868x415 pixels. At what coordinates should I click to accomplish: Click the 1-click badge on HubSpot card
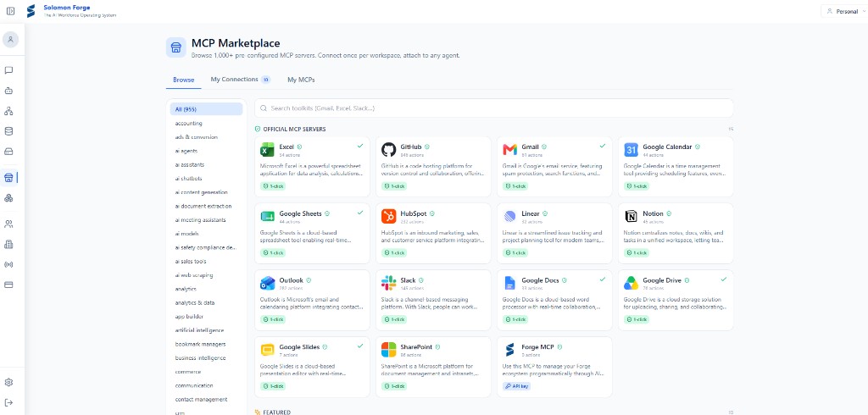point(395,253)
